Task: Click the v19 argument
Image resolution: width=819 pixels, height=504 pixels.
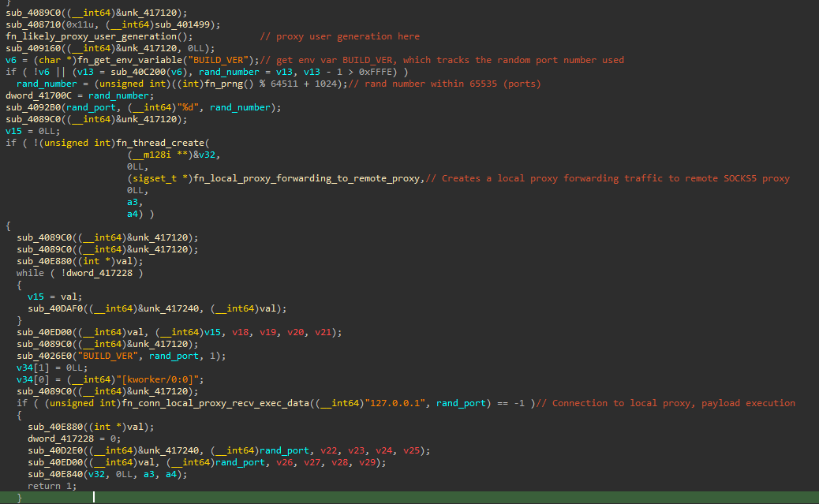Action: point(267,331)
